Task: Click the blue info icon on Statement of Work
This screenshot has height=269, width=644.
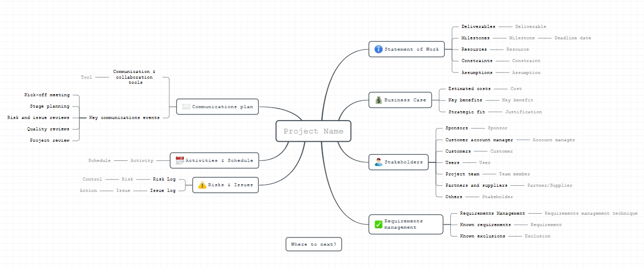Action: (378, 49)
